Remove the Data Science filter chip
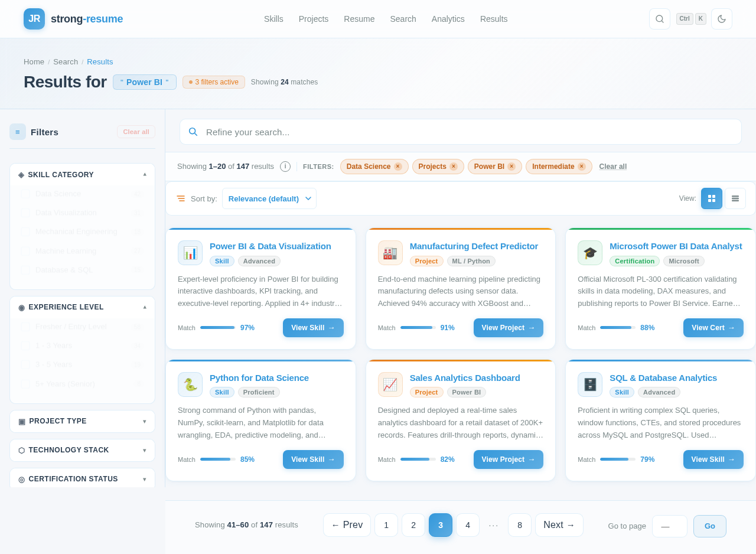The image size is (756, 554). (397, 167)
